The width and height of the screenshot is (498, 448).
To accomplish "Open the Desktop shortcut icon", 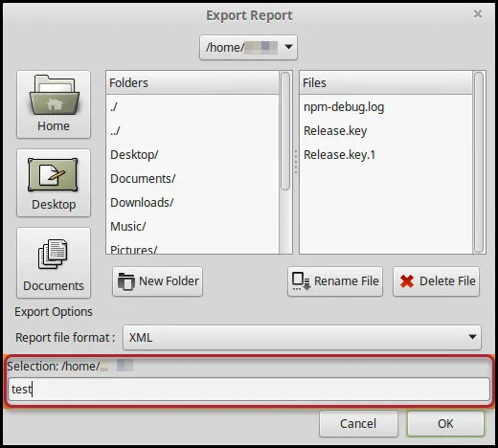I will tap(54, 183).
